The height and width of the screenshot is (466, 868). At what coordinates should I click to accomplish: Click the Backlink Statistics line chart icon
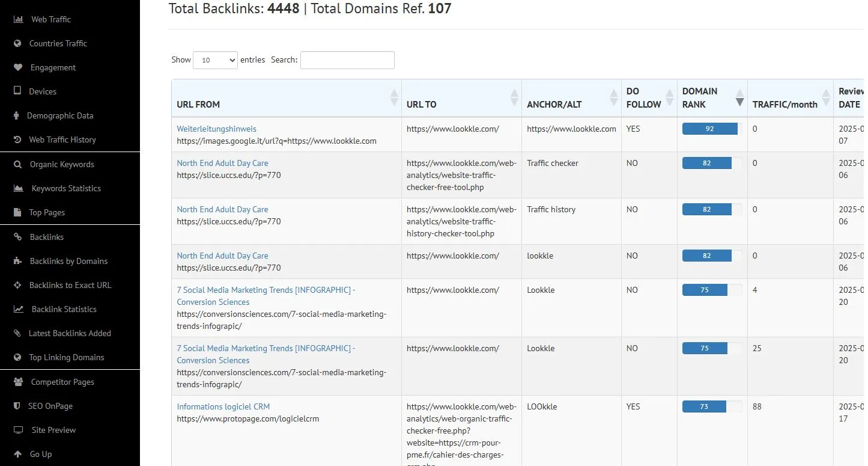click(19, 309)
